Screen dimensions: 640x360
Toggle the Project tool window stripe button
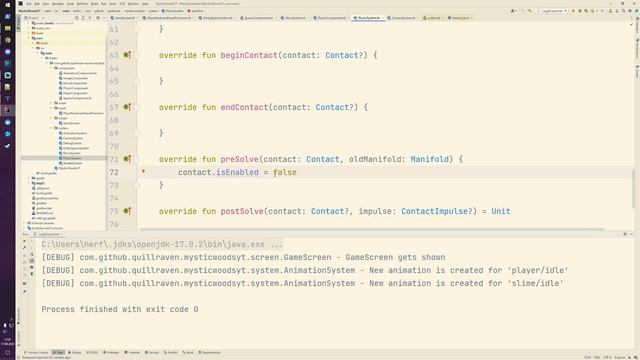click(18, 23)
